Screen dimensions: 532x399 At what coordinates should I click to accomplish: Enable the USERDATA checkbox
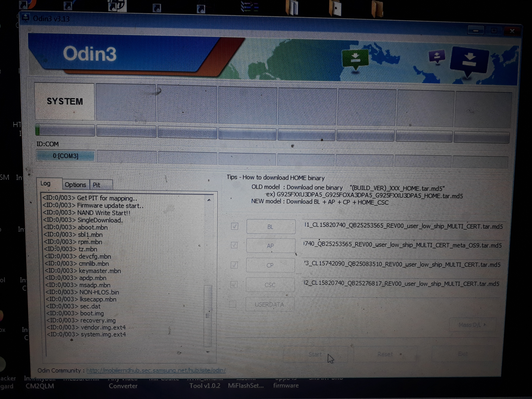click(233, 304)
